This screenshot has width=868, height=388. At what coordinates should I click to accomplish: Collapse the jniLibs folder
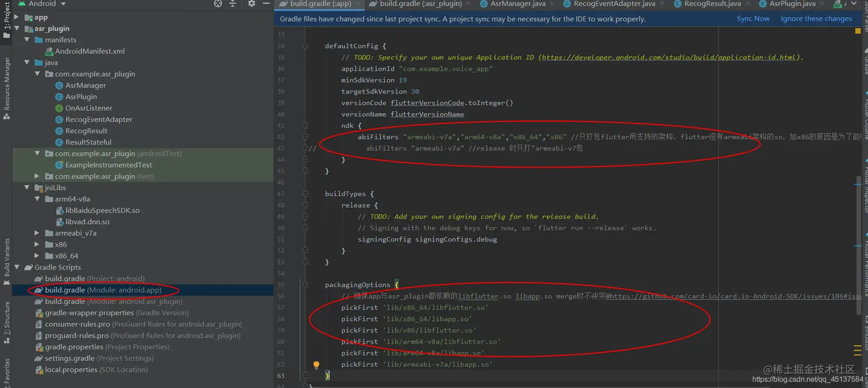click(27, 188)
